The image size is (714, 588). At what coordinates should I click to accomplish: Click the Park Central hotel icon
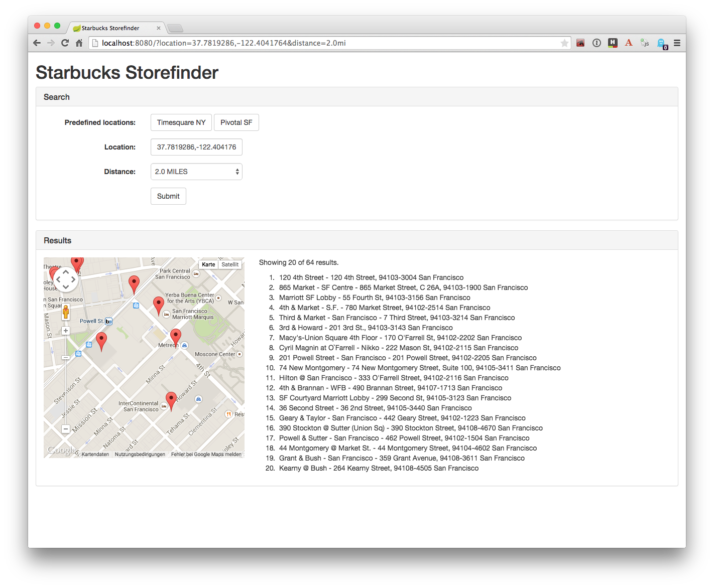tap(196, 274)
